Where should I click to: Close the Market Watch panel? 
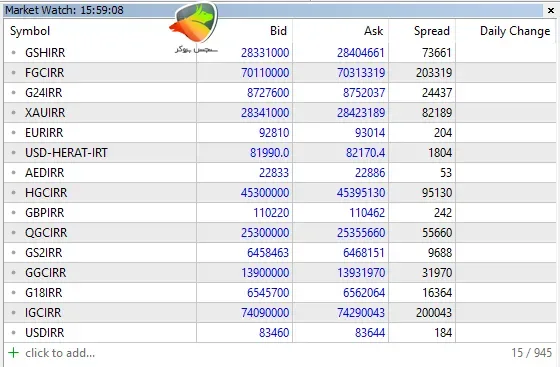click(x=551, y=11)
